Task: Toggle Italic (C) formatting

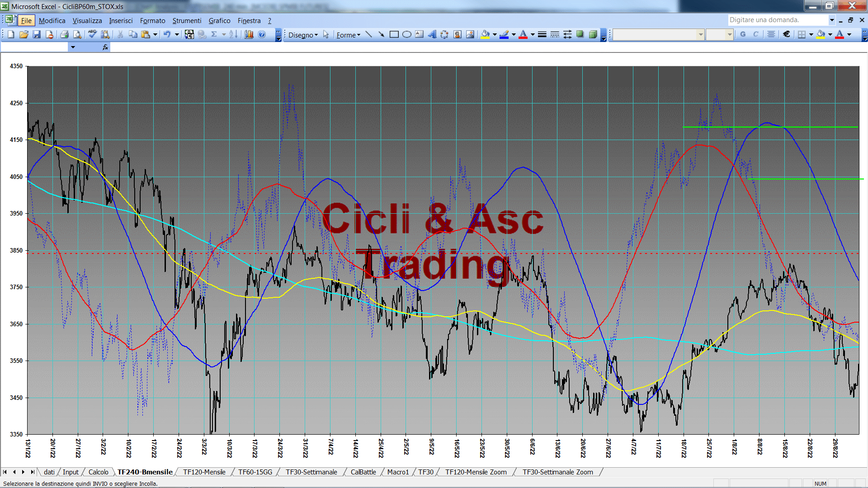Action: [x=755, y=34]
